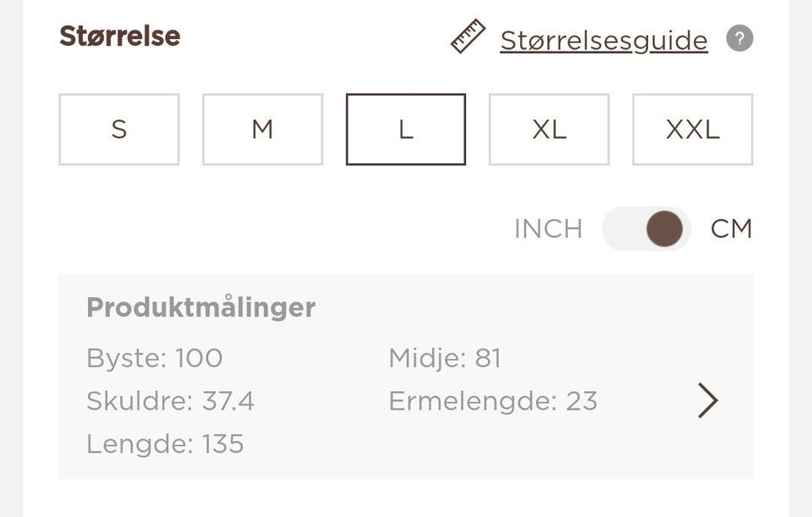Image resolution: width=812 pixels, height=517 pixels.
Task: Choose the highlighted size L
Action: [x=406, y=129]
